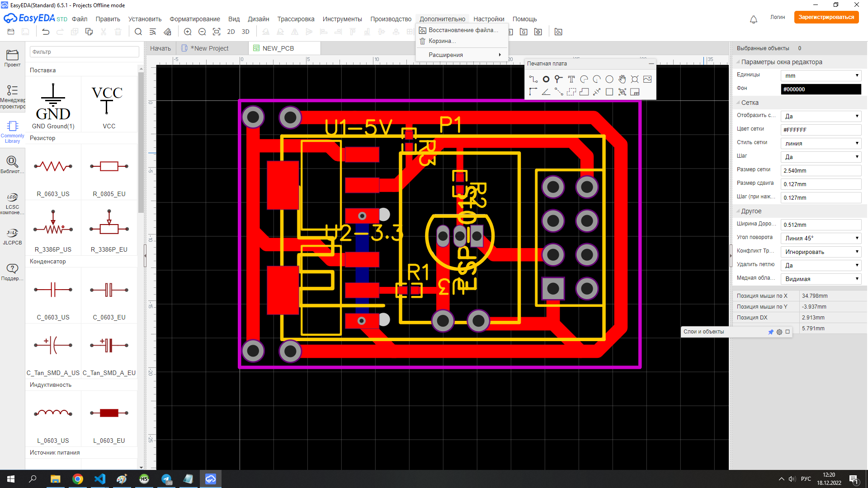Click the zoom in toolbar icon
The image size is (868, 488).
click(188, 32)
